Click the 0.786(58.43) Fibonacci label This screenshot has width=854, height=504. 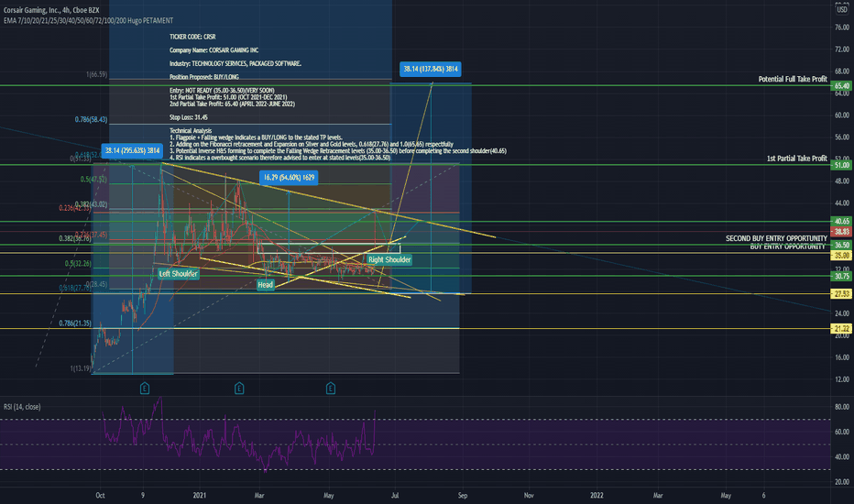pos(91,119)
